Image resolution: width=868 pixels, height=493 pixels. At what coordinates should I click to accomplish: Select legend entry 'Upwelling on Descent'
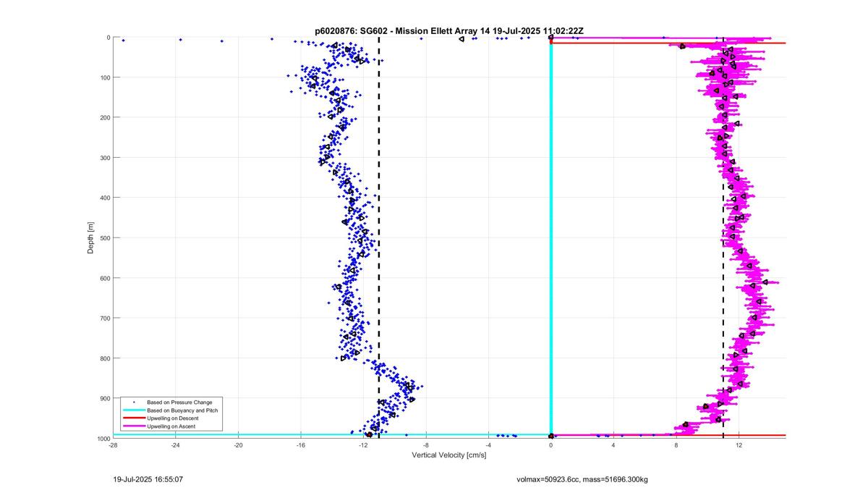tap(172, 418)
